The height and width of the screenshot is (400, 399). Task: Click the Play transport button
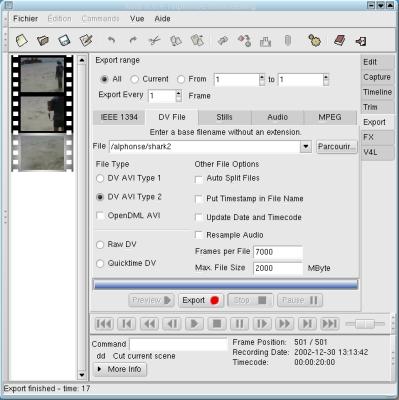coord(194,324)
